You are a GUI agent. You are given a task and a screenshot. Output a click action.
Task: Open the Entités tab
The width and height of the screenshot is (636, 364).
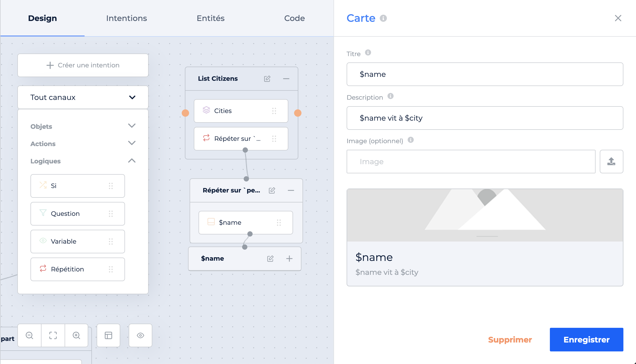[x=211, y=18]
